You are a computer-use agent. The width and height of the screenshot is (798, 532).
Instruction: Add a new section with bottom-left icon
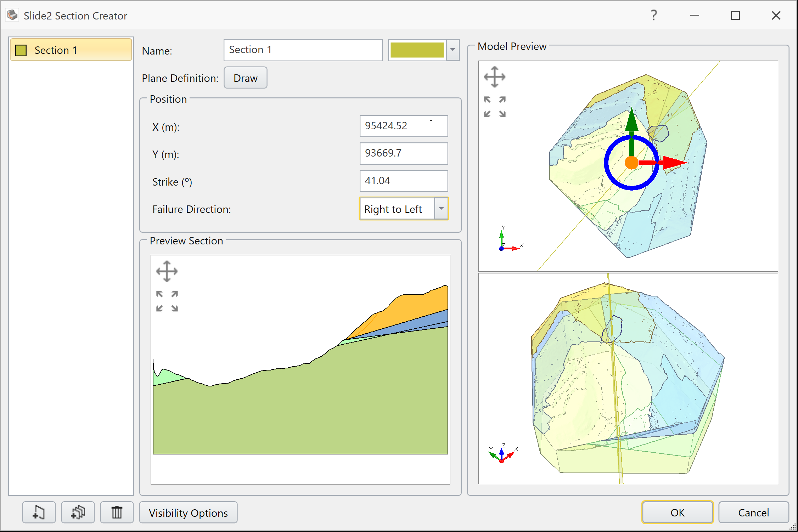[39, 512]
